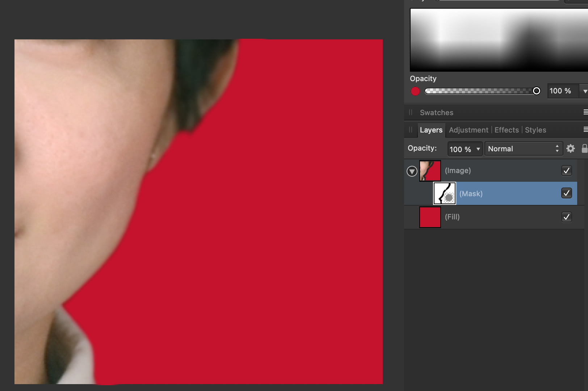
Task: Click the layer lock icon
Action: tap(584, 148)
